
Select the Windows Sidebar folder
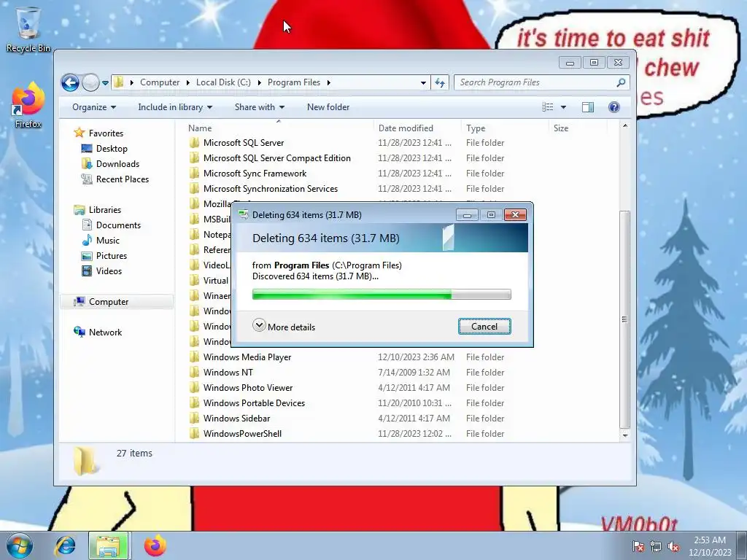point(236,418)
